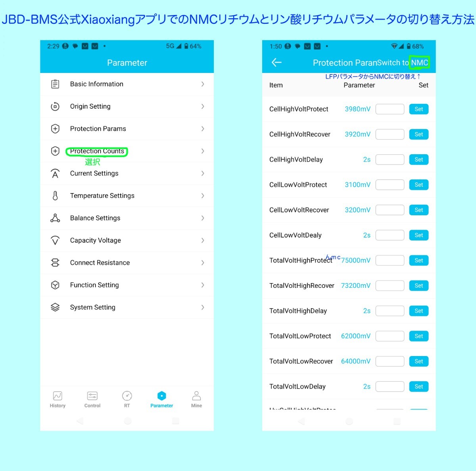Set the TotalVoltHighRecover value

[x=419, y=285]
